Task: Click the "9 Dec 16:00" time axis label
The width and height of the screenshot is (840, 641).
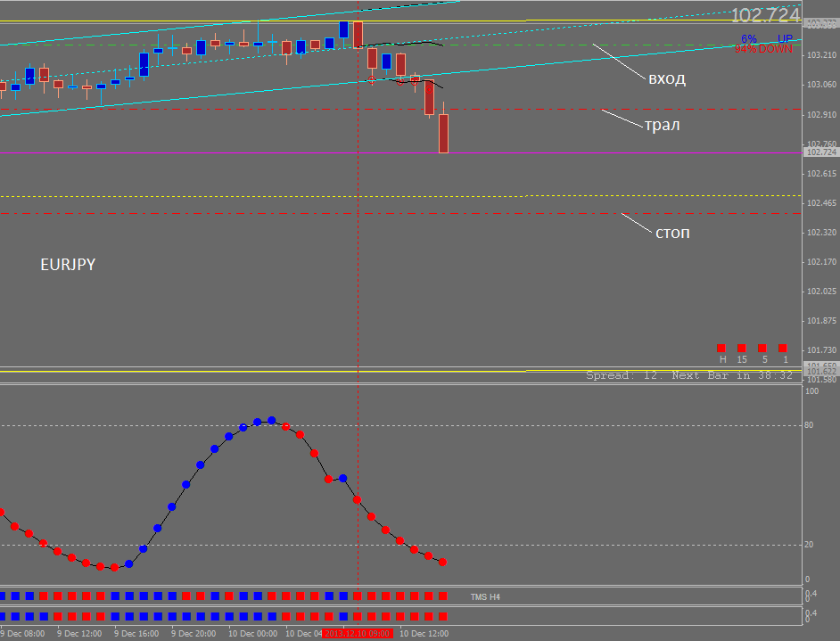Action: pyautogui.click(x=136, y=634)
